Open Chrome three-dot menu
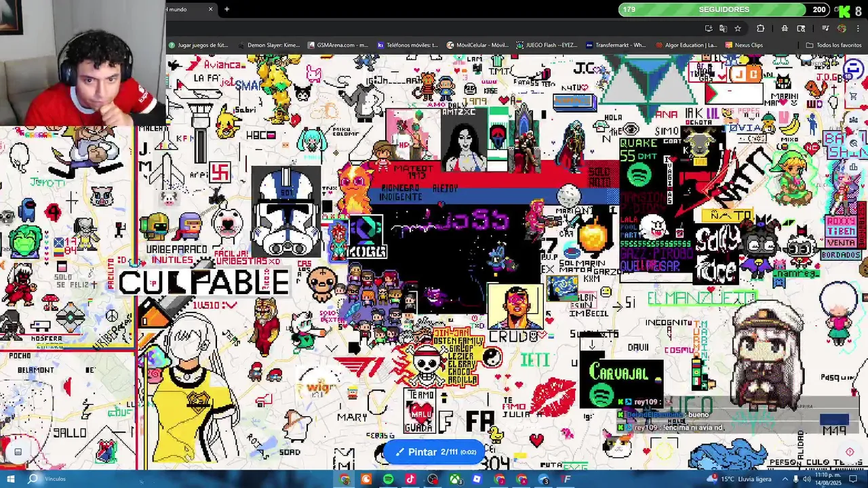Viewport: 868px width, 488px height. (x=859, y=28)
